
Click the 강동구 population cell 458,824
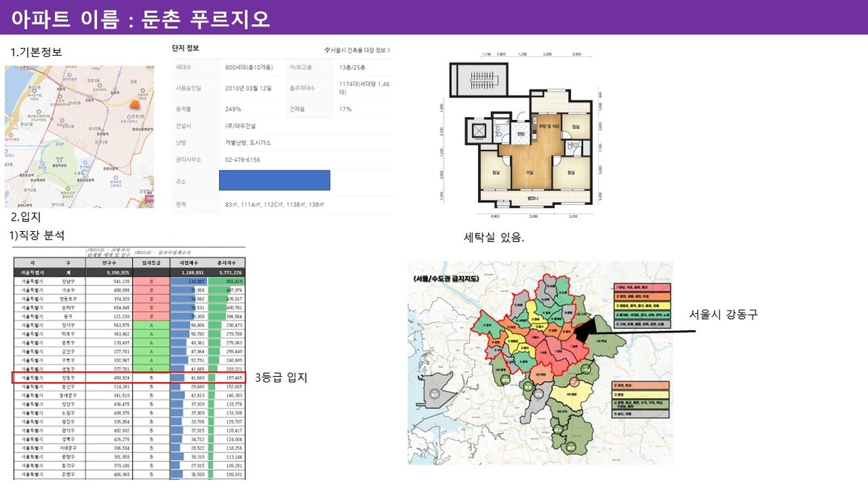(108, 377)
